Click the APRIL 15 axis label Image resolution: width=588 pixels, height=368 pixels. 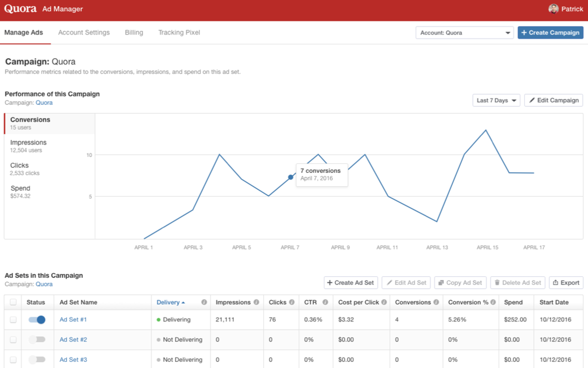487,248
